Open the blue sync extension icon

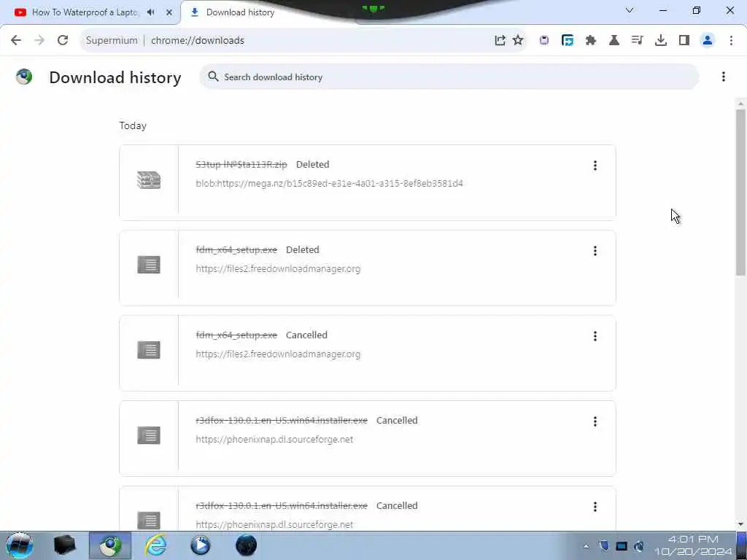click(x=568, y=41)
